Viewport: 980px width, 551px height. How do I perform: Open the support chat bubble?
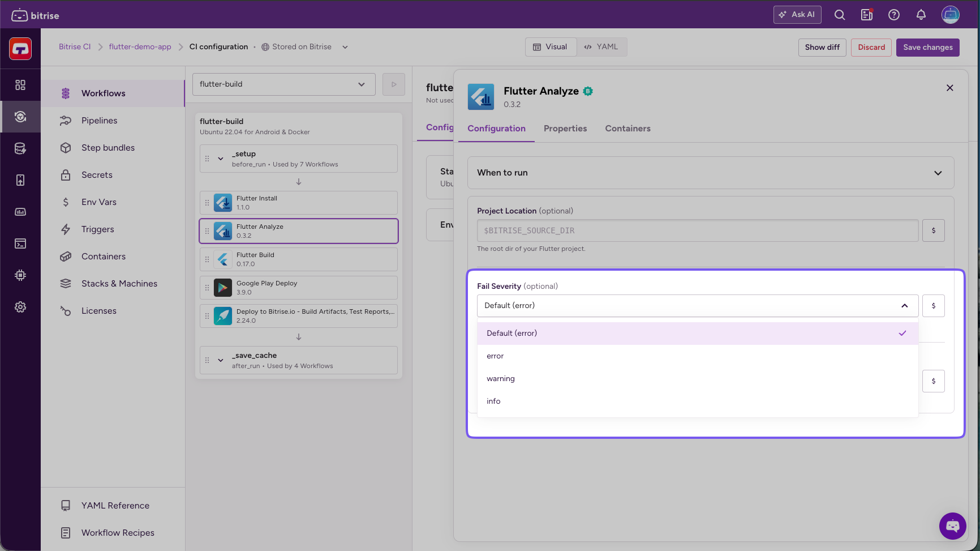point(953,526)
